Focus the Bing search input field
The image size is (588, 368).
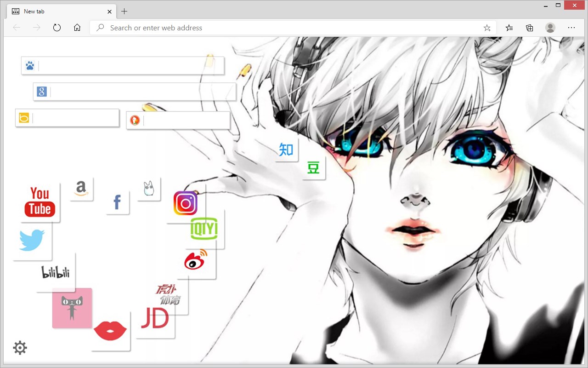pyautogui.click(x=76, y=118)
